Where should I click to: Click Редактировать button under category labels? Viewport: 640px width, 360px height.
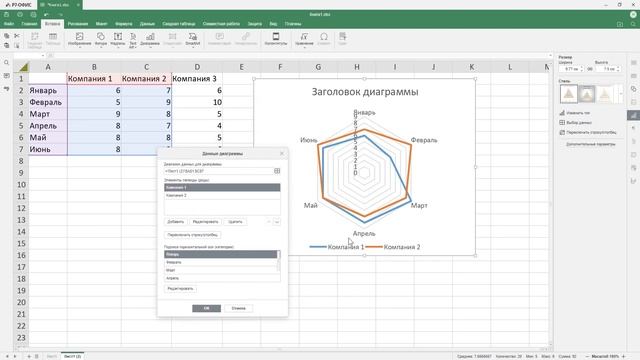coord(180,289)
